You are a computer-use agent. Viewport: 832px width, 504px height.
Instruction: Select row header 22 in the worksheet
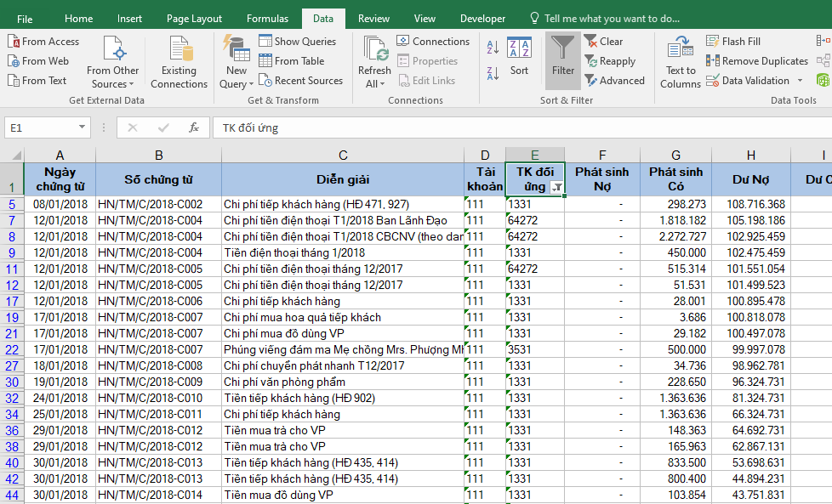pos(10,348)
